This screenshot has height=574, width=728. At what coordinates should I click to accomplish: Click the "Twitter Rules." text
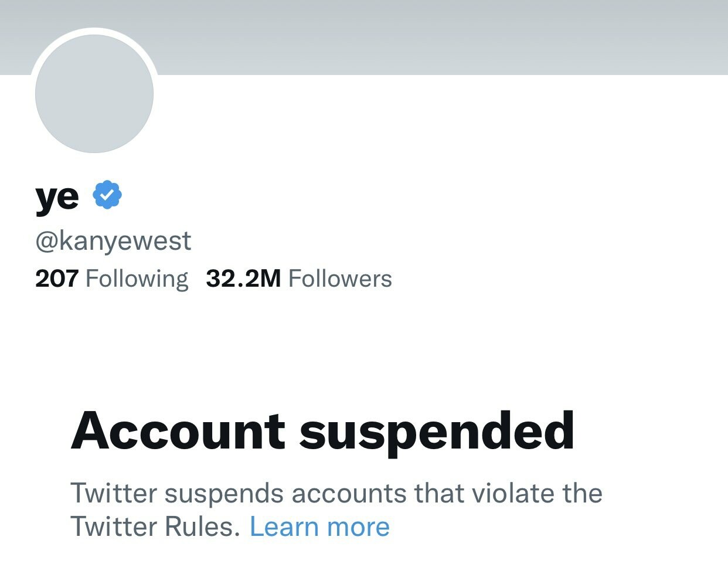[155, 527]
